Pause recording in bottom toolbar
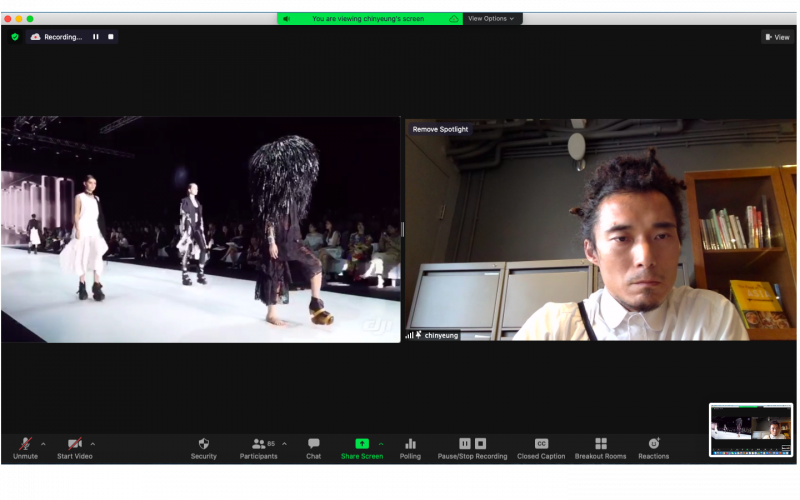The height and width of the screenshot is (500, 800). 465,443
